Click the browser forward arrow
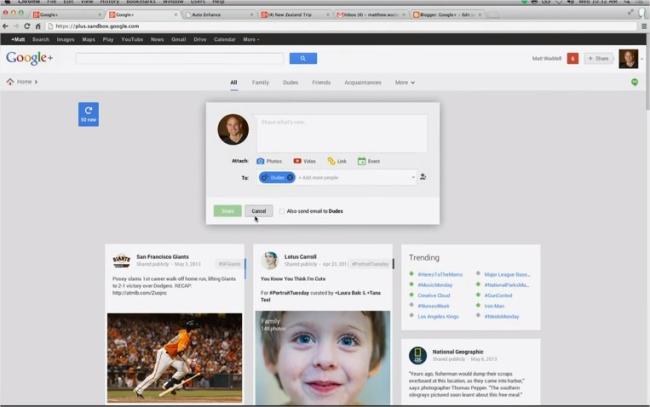The image size is (650, 407). (16, 26)
